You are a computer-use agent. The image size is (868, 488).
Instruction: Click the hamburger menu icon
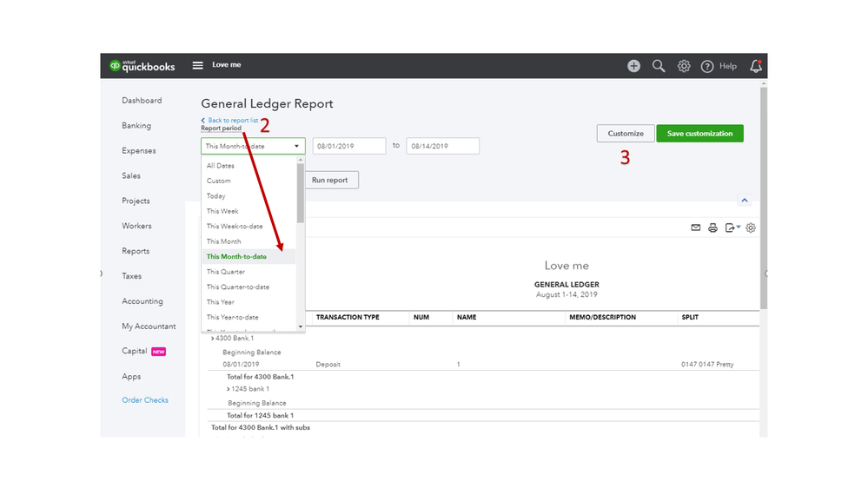[x=197, y=65]
